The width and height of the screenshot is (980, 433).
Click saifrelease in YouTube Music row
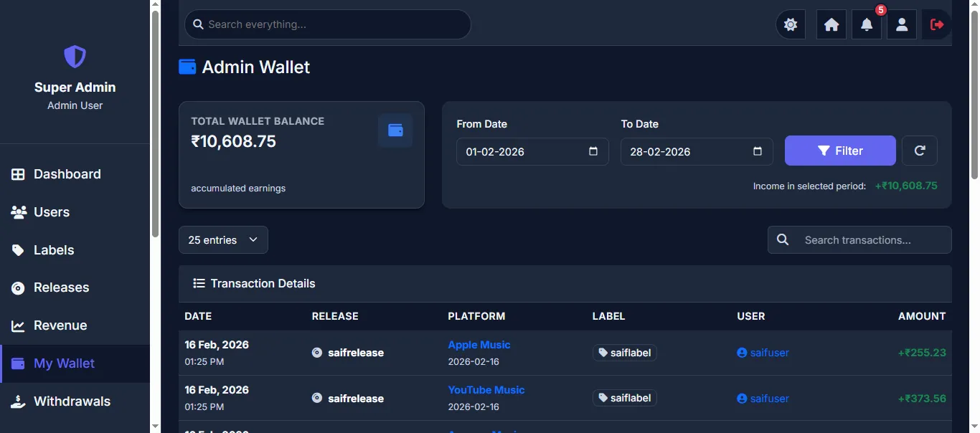356,398
